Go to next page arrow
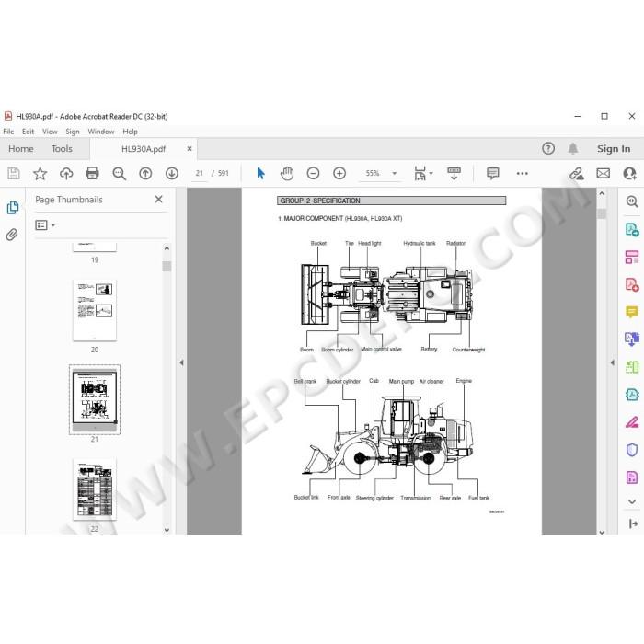The image size is (644, 644). pos(172,173)
